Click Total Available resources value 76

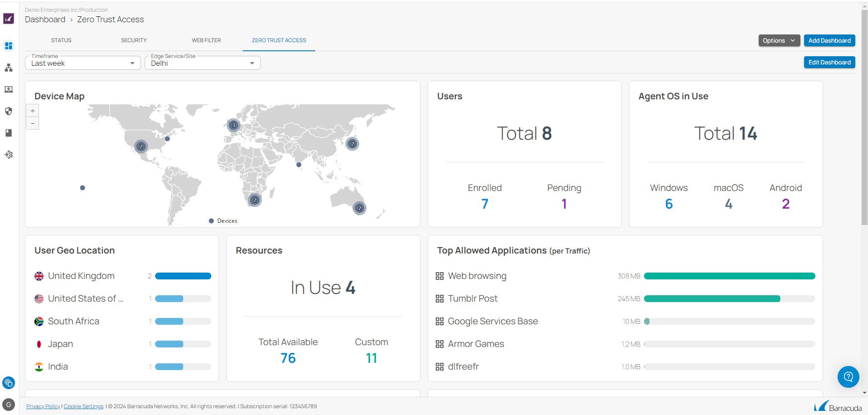(x=288, y=358)
